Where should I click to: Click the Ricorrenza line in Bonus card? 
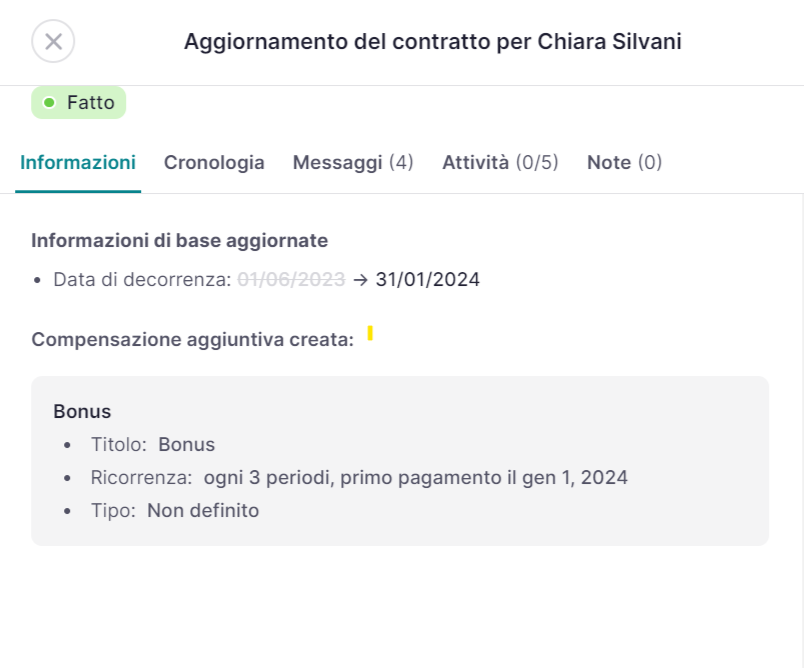tap(359, 478)
